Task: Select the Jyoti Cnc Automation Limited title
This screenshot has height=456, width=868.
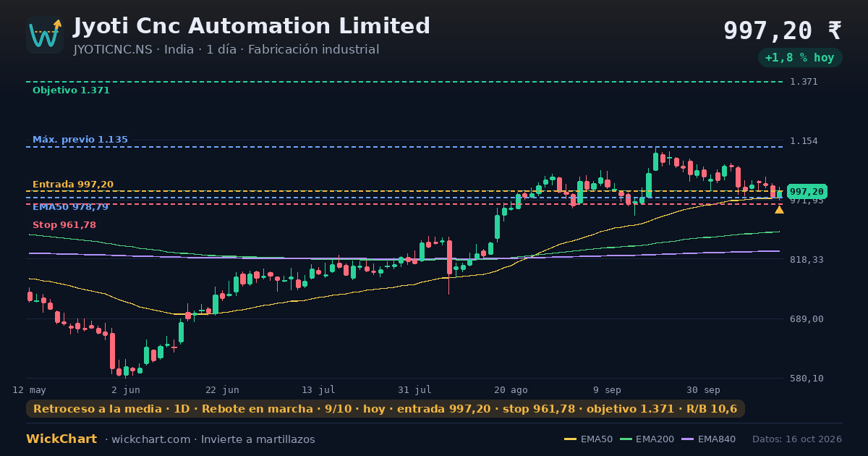Action: [x=252, y=26]
